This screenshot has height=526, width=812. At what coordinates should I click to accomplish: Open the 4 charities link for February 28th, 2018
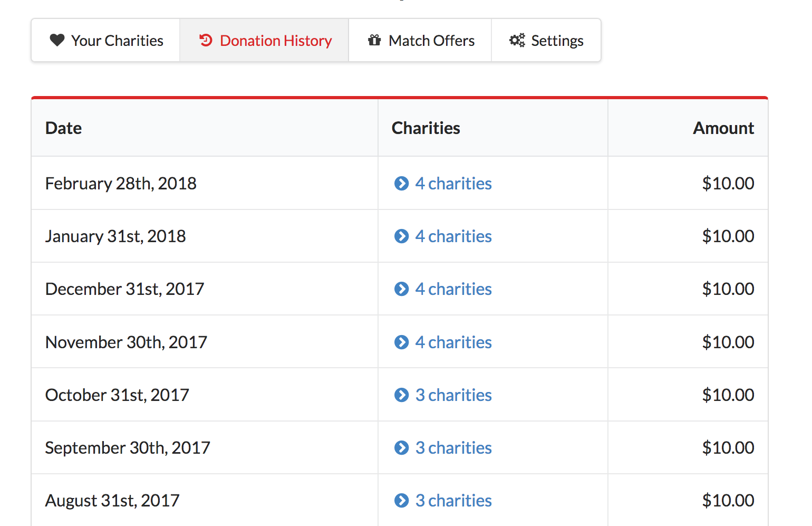[x=453, y=183]
